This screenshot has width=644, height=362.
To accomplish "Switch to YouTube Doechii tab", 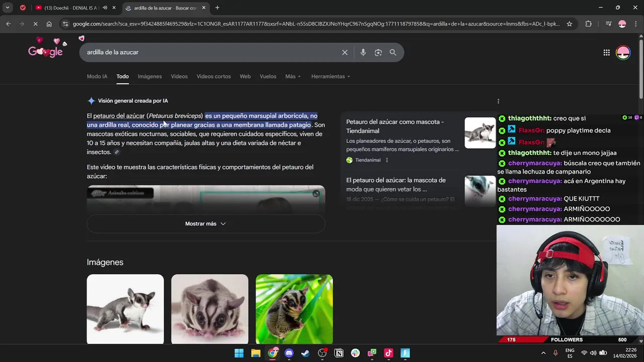I will coord(70,8).
